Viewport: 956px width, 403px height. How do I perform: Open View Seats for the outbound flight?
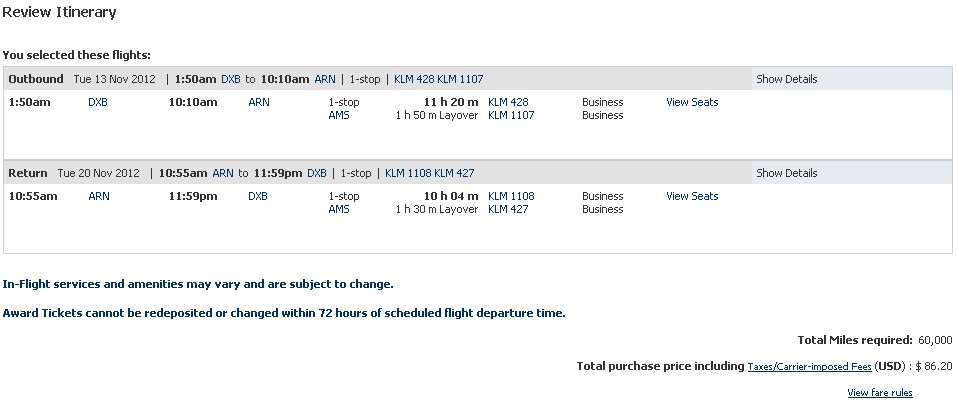point(692,102)
